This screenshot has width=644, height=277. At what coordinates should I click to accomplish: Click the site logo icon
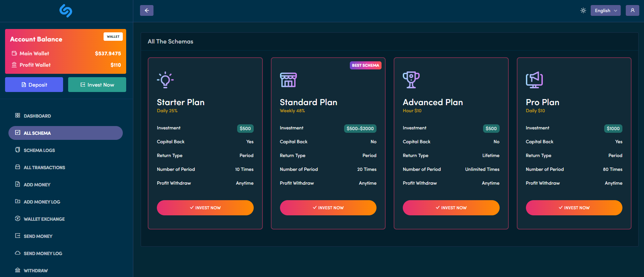pyautogui.click(x=66, y=11)
